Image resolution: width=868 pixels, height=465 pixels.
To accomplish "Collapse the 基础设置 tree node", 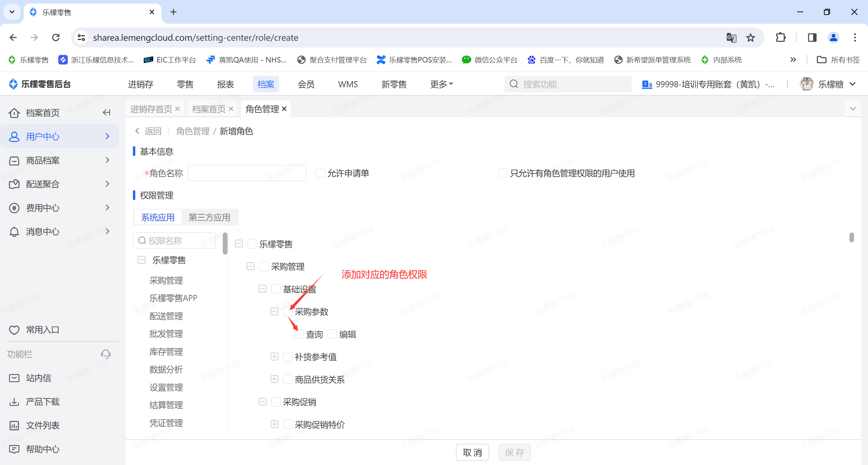I will coord(262,289).
